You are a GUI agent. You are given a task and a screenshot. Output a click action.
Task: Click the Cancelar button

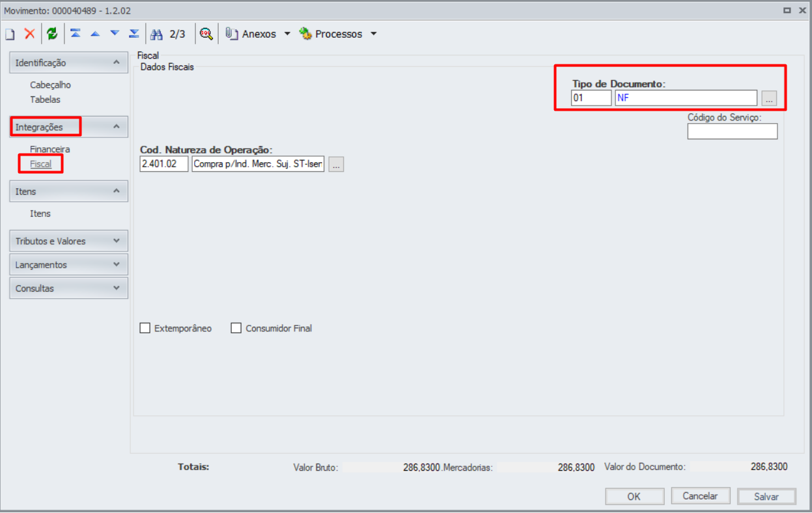click(700, 496)
